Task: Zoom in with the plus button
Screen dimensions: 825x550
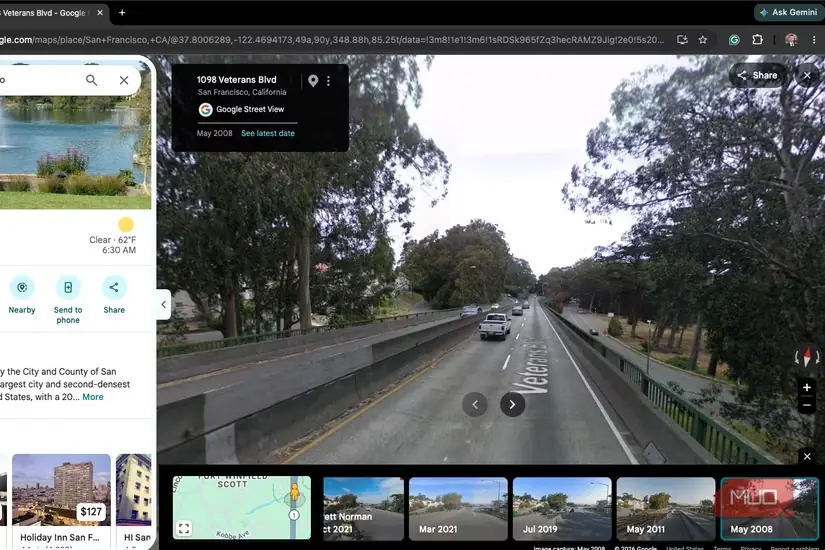Action: (807, 387)
